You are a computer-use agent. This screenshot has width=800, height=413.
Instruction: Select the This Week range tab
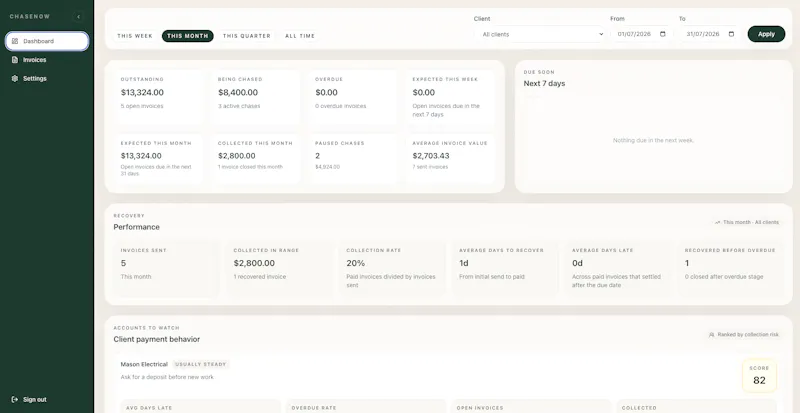135,36
